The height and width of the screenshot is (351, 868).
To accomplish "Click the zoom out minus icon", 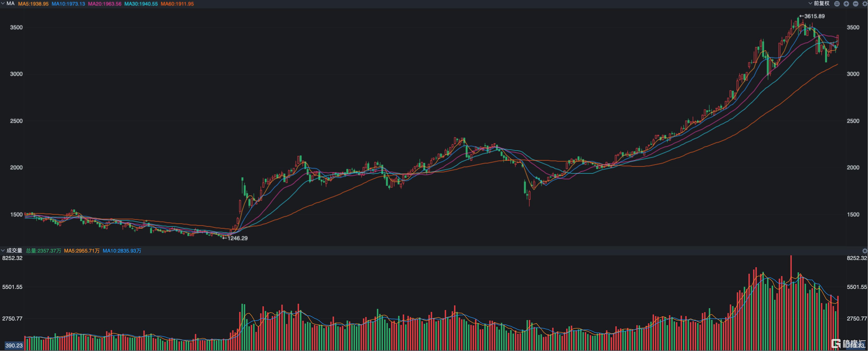I will [x=856, y=4].
